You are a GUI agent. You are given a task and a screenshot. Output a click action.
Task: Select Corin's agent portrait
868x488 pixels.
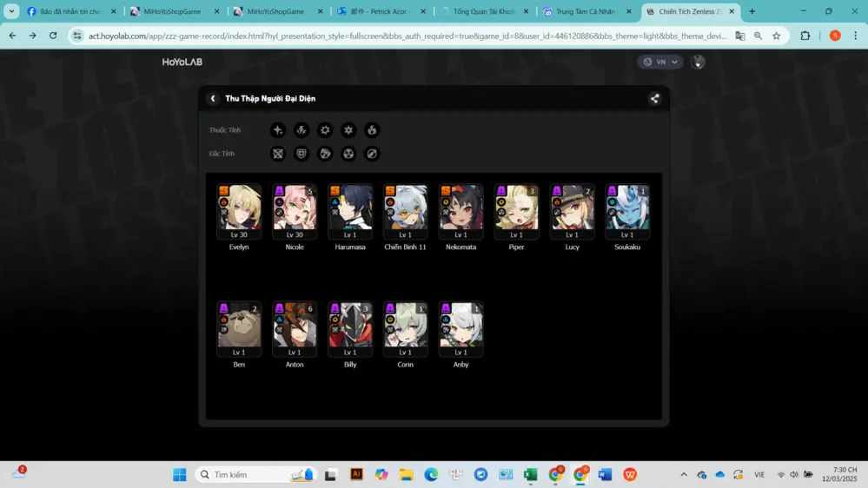[x=405, y=329]
